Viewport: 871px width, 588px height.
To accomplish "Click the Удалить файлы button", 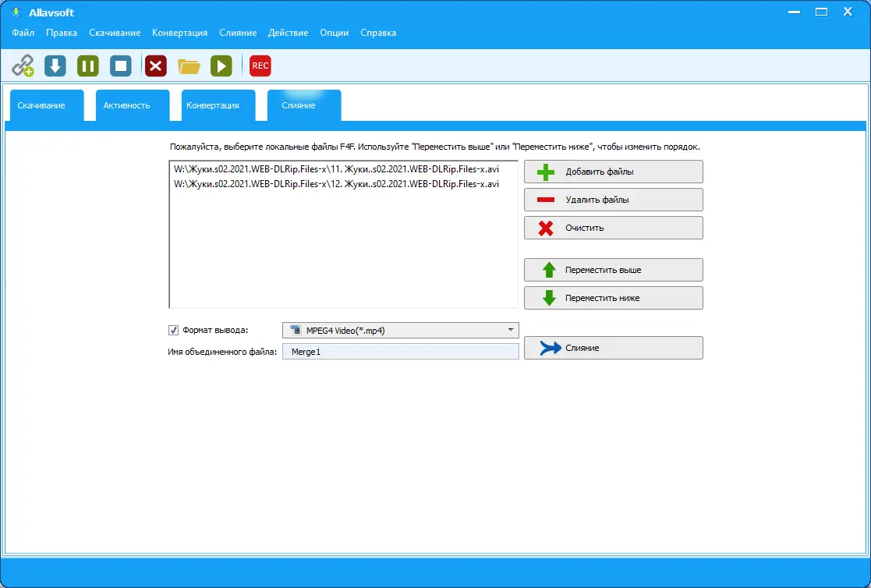I will pyautogui.click(x=613, y=200).
